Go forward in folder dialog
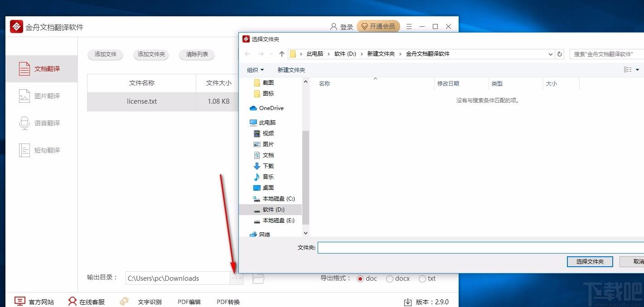The height and width of the screenshot is (307, 644). pos(261,54)
